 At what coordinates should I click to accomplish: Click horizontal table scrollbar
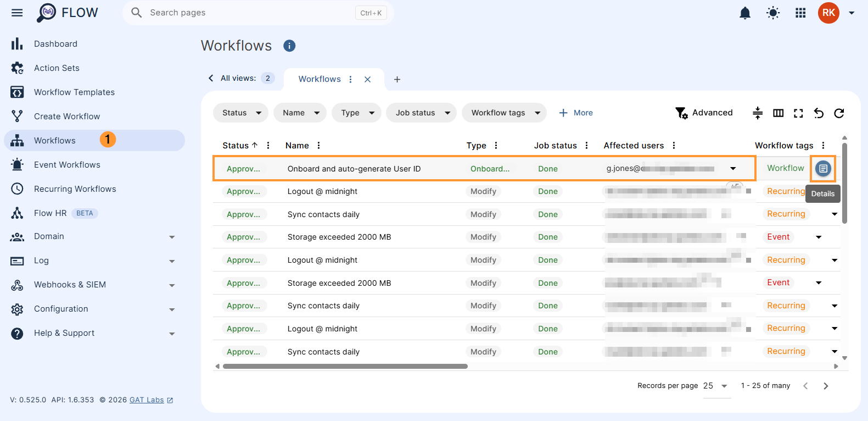tap(345, 366)
